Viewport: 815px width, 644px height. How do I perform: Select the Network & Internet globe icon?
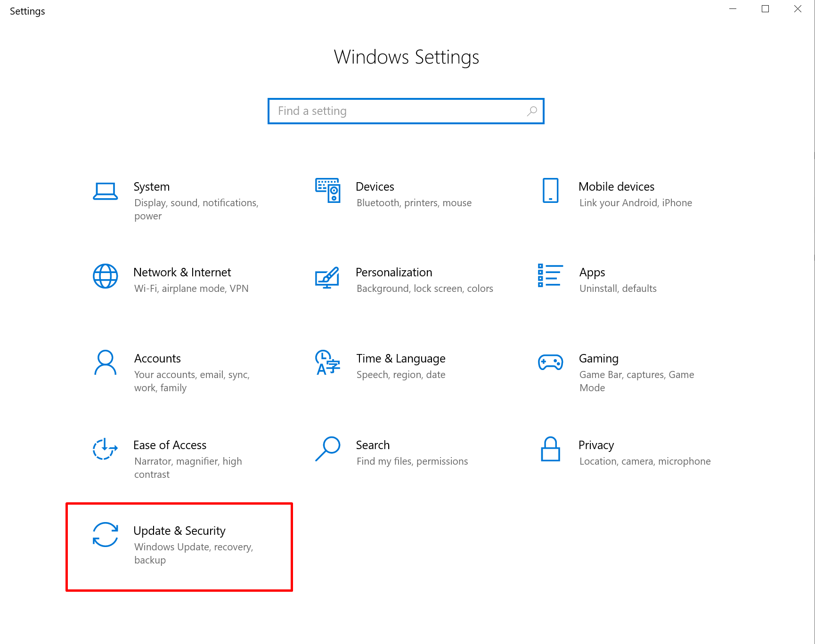pos(105,276)
